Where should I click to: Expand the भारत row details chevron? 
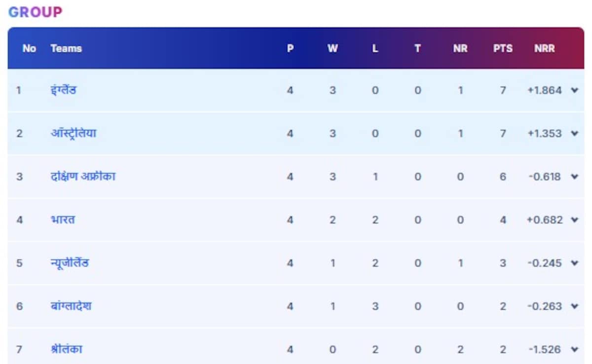pos(574,219)
